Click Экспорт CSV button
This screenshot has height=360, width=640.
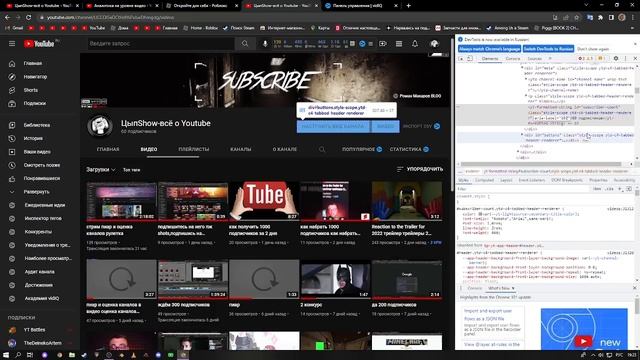(x=421, y=126)
